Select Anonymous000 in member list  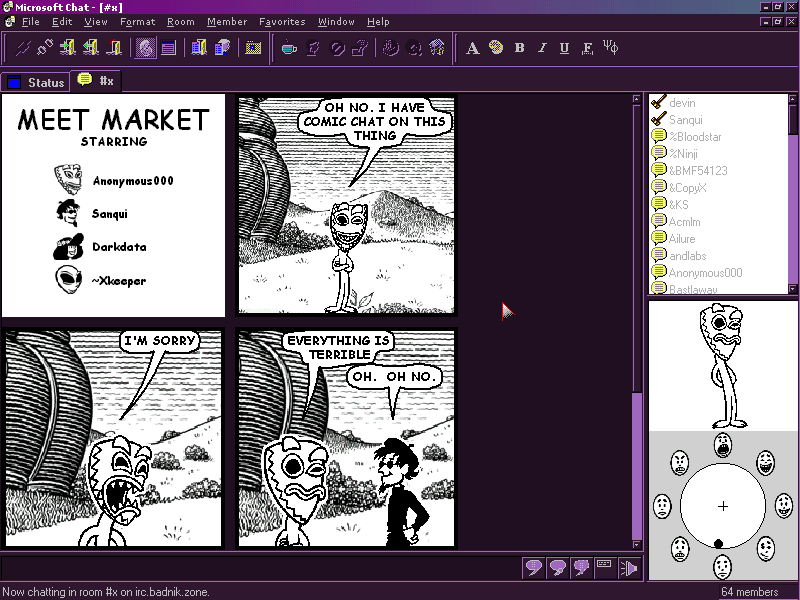point(705,272)
